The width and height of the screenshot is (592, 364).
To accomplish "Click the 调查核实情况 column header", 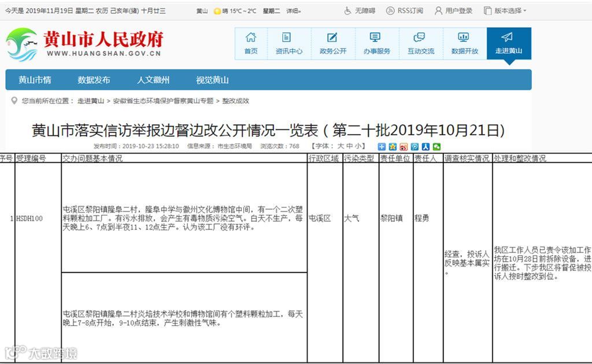I will [467, 158].
